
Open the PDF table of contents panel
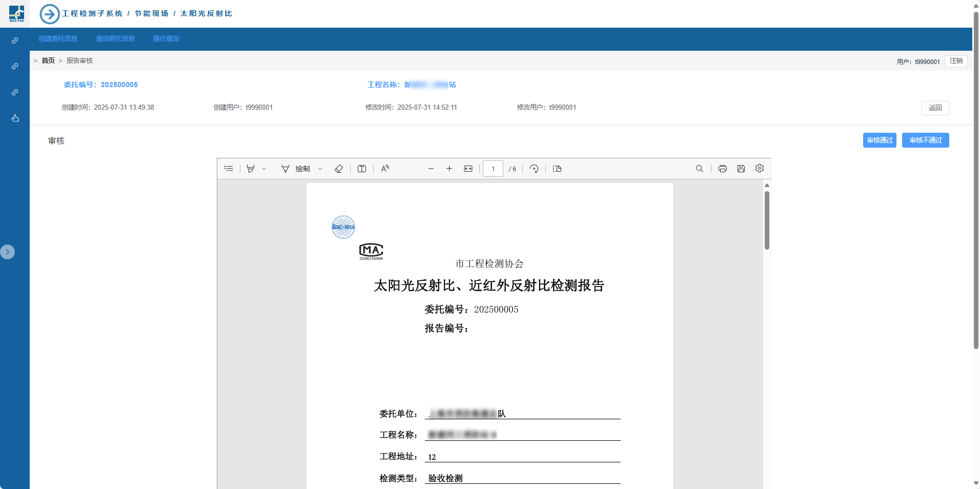tap(229, 169)
